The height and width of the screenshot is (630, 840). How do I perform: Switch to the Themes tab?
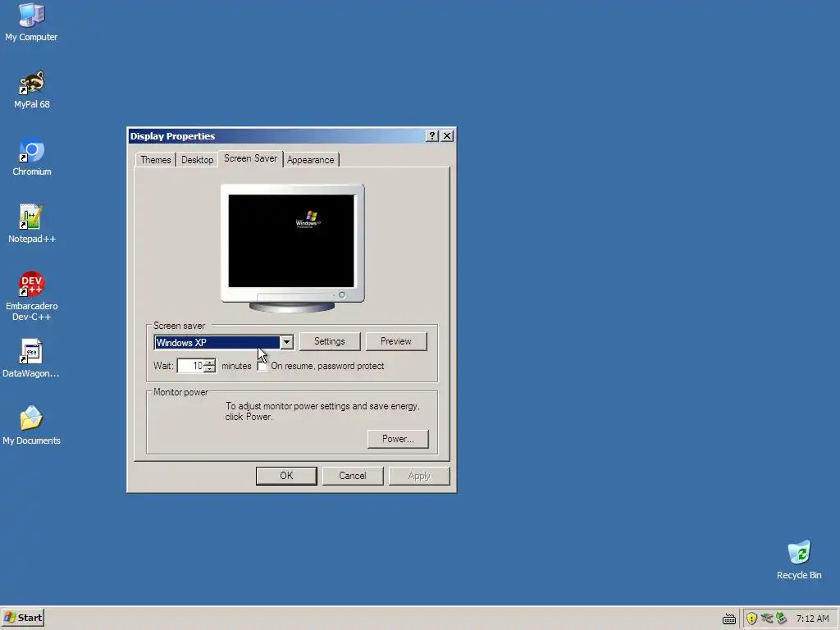tap(155, 160)
